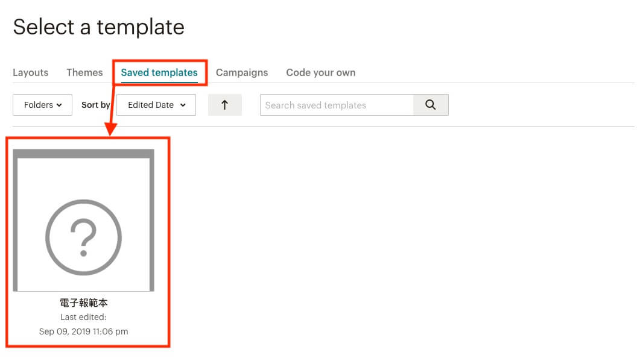Screen dimensions: 637x364
Task: Click the Select a template heading
Action: point(99,27)
